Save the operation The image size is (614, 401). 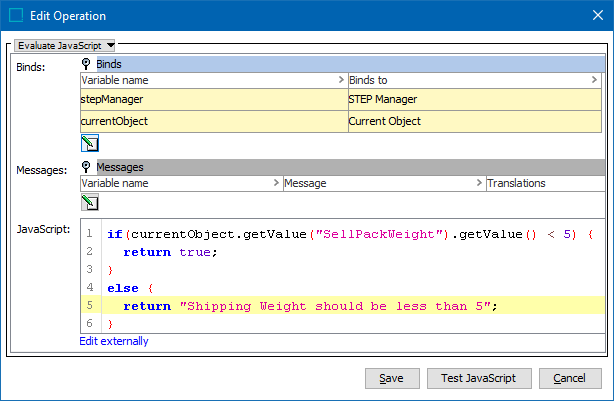(392, 378)
